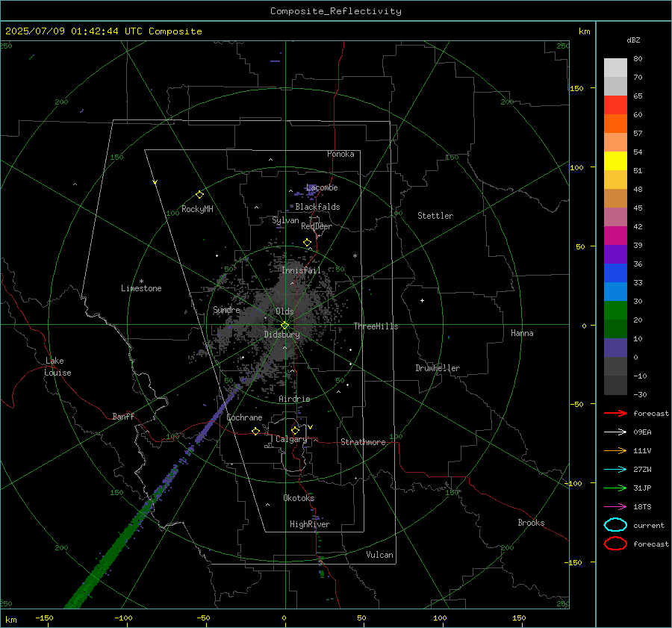Screen dimensions: 672x628
Task: Select the light blue 30–33 dBZ swatch
Action: pos(615,291)
